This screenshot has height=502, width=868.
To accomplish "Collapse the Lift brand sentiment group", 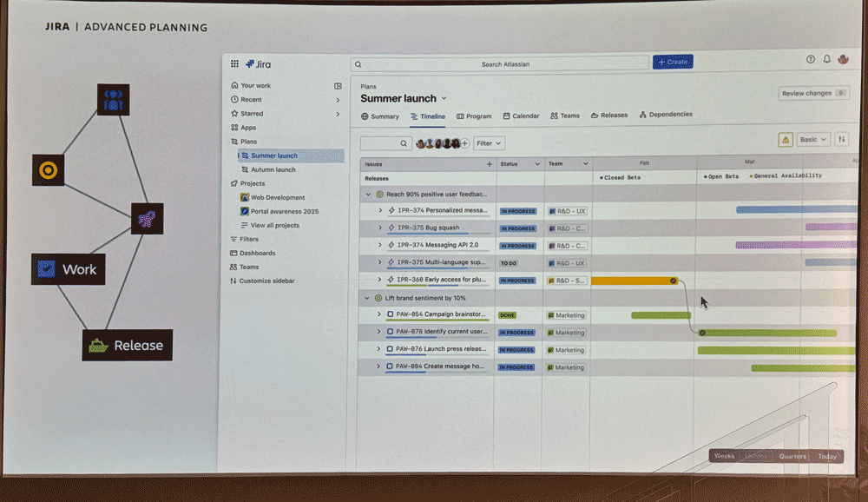I will tap(369, 298).
